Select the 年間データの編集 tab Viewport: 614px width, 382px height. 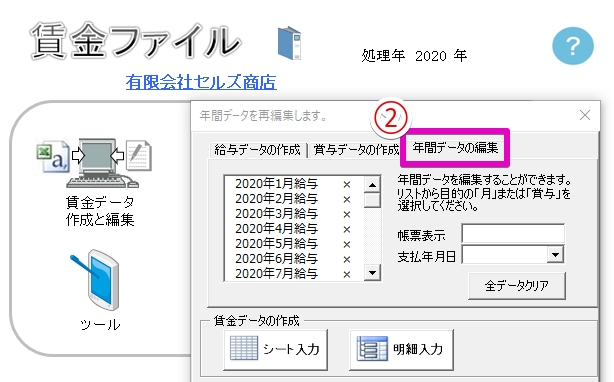pyautogui.click(x=455, y=148)
